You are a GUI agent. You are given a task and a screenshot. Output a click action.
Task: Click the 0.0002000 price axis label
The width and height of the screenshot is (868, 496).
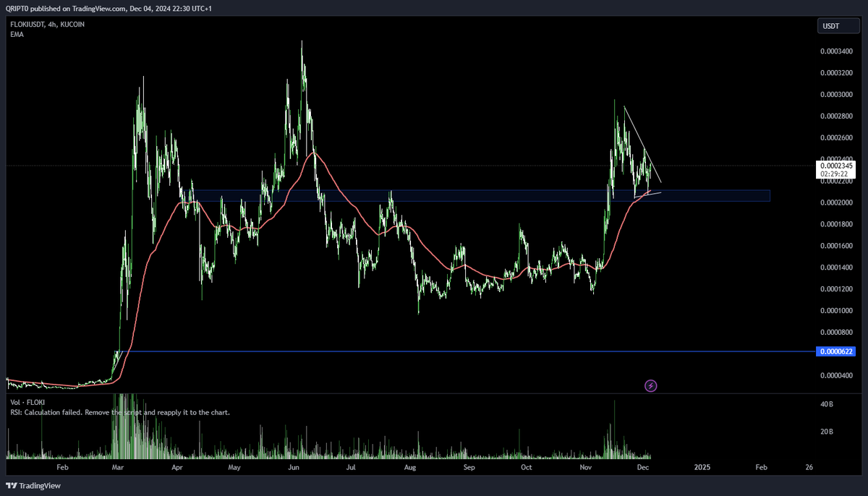[x=836, y=202]
